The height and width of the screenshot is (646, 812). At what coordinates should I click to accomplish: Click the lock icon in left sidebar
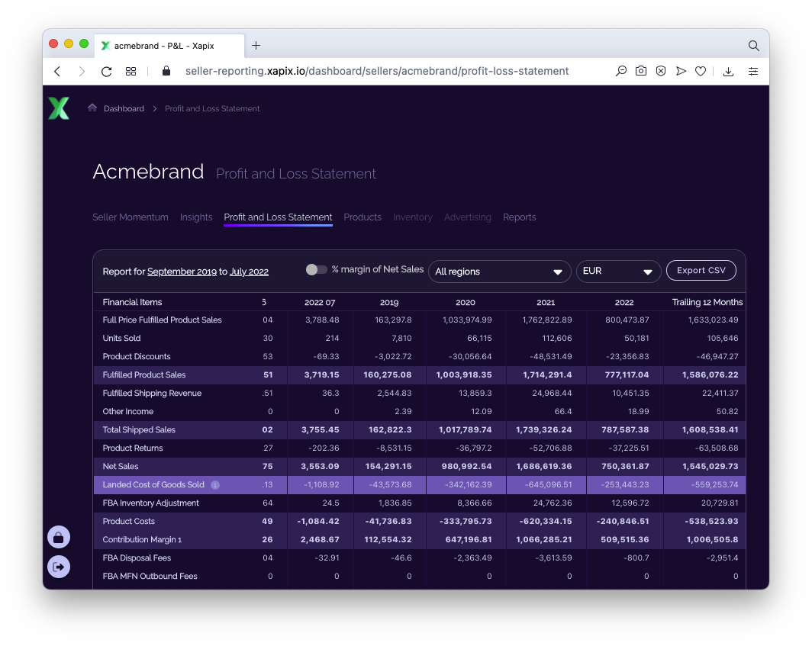coord(59,537)
